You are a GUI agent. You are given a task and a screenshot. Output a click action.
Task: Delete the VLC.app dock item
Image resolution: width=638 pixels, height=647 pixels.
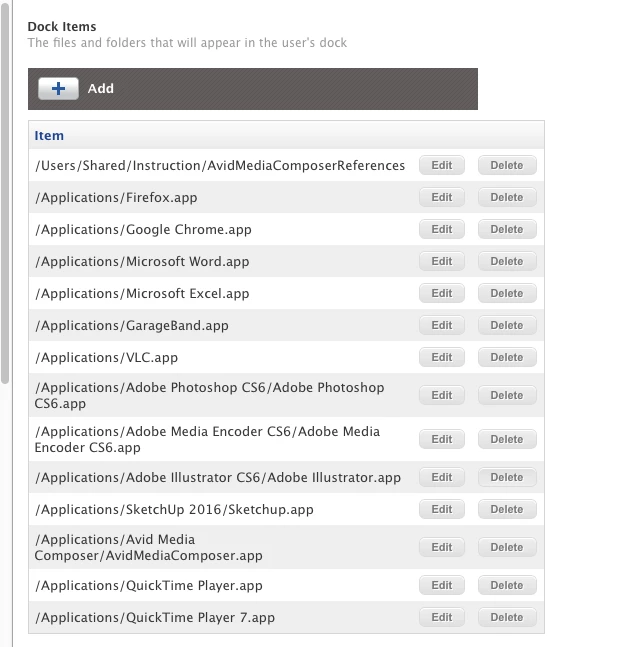click(x=507, y=357)
